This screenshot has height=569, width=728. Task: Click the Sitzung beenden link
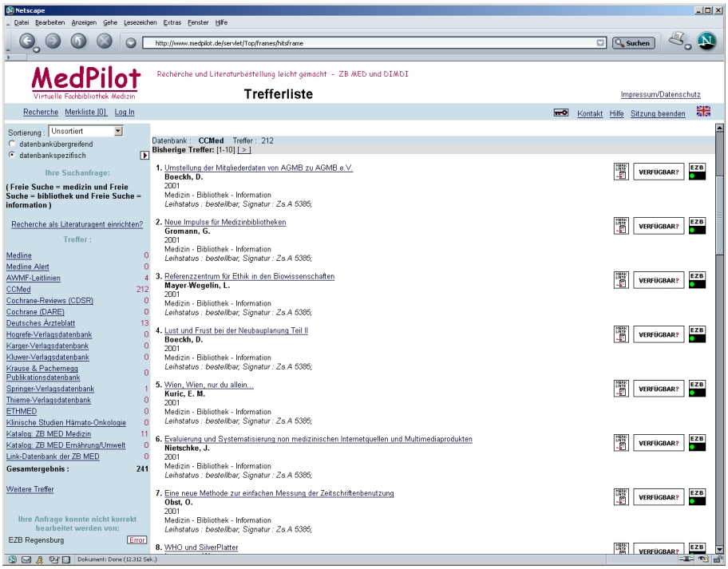658,113
